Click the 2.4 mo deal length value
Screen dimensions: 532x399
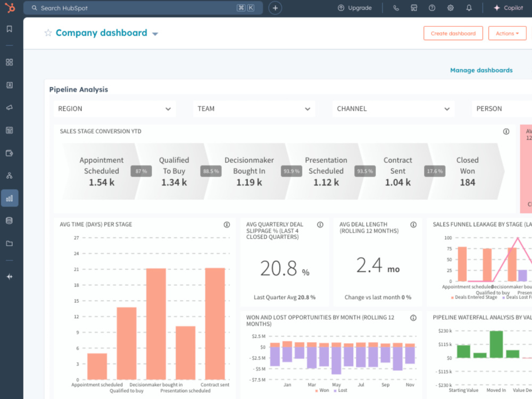378,265
